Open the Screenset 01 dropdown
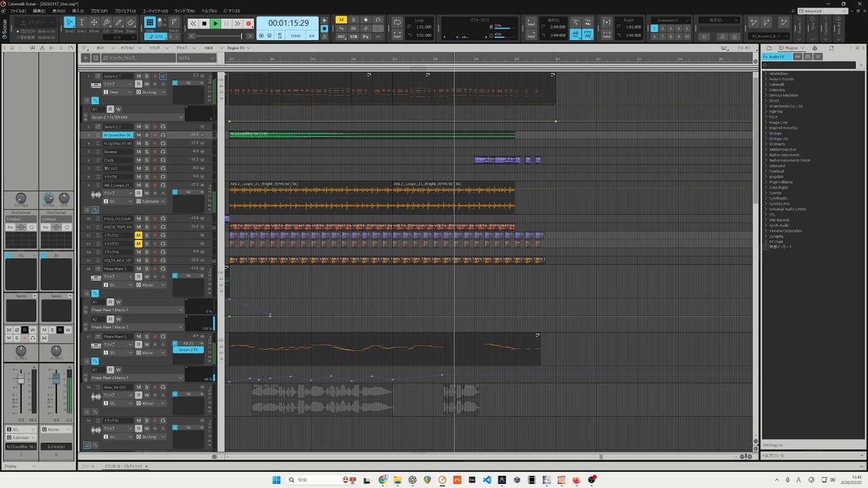 click(x=670, y=20)
